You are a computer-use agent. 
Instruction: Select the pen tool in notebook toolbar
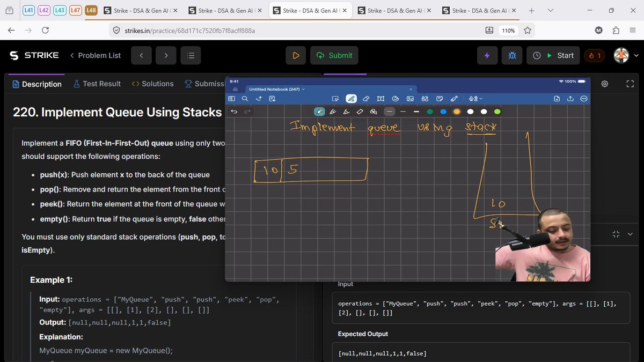(352, 99)
